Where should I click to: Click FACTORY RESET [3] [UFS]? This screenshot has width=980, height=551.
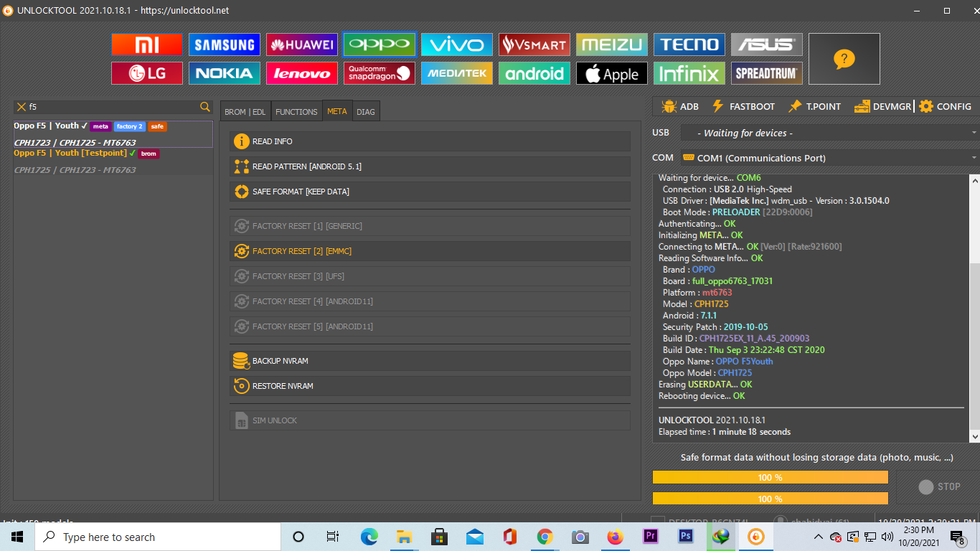[x=430, y=276]
